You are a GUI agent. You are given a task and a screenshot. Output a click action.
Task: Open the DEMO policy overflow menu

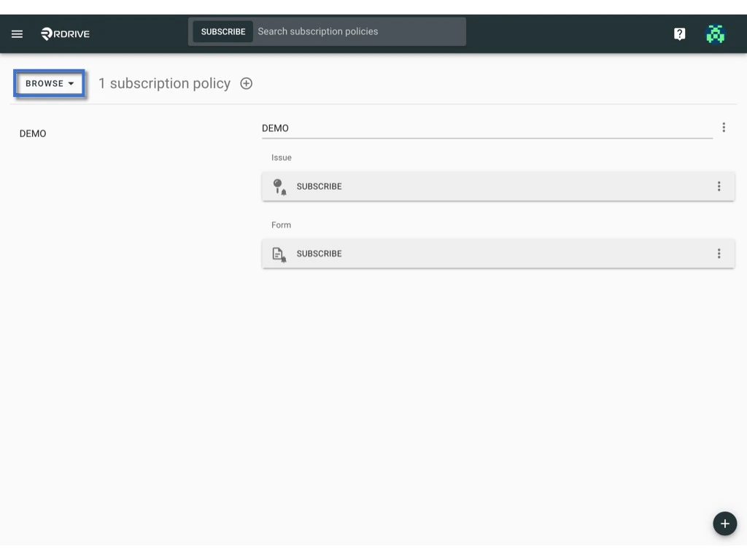724,127
